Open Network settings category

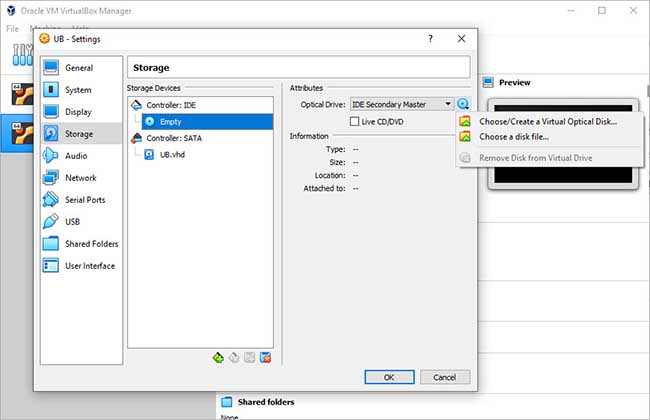click(x=81, y=178)
